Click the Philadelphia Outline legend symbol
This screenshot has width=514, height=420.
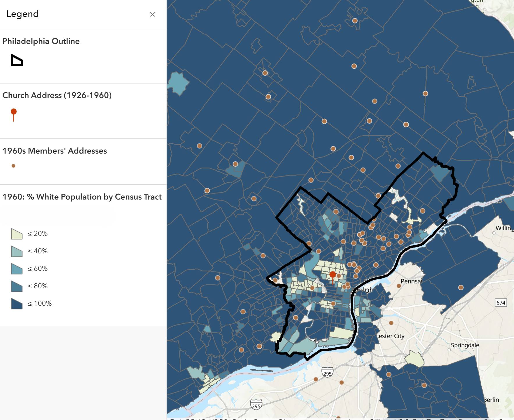[x=17, y=60]
